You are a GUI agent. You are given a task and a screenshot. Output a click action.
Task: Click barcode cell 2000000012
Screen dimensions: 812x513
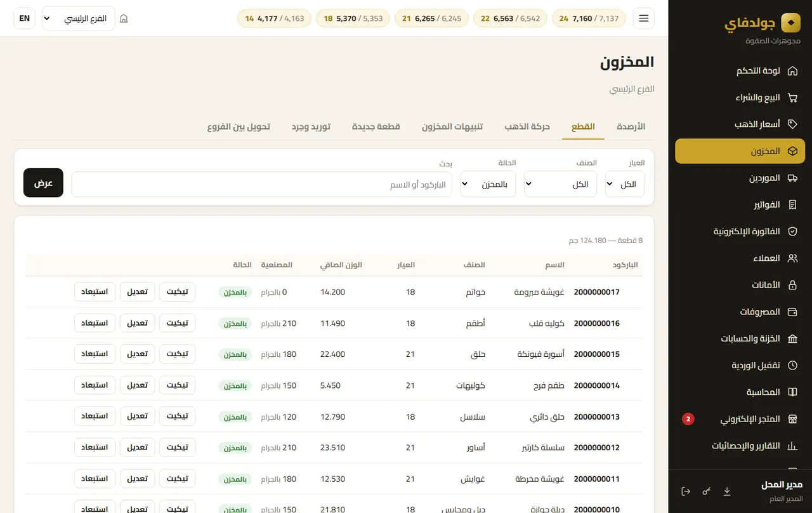pyautogui.click(x=597, y=448)
